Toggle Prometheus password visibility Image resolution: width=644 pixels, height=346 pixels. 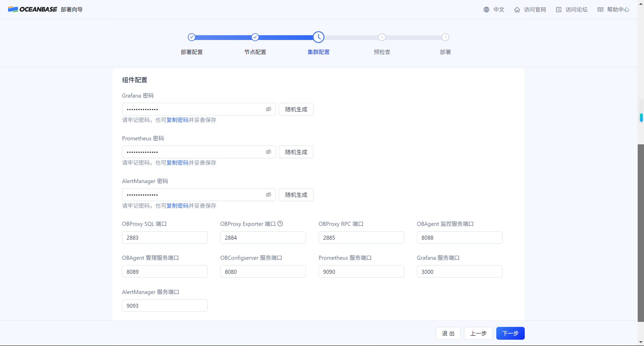tap(268, 152)
